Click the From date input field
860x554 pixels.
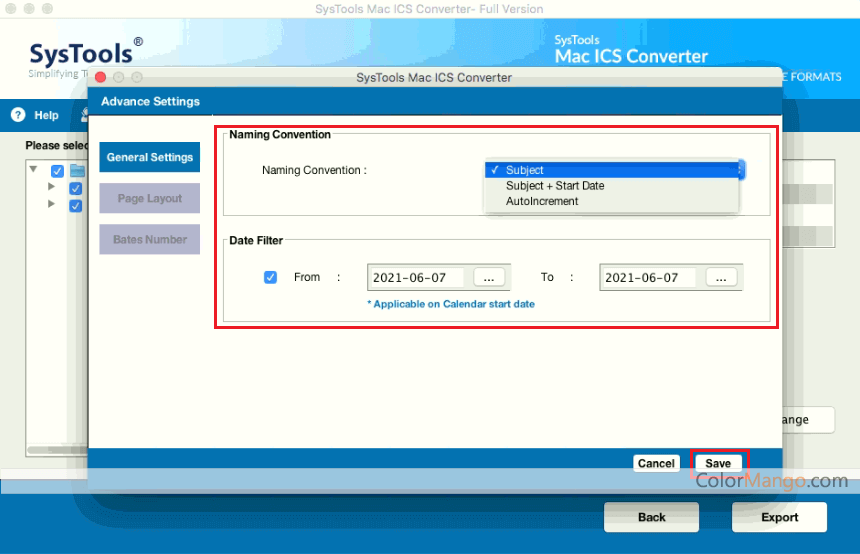tap(418, 277)
